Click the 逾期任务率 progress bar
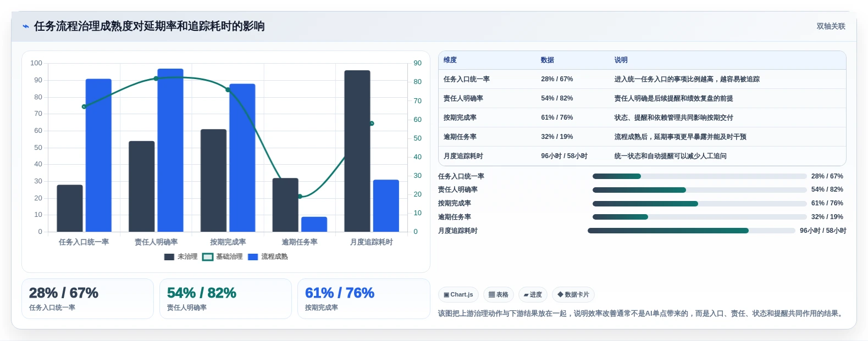Image resolution: width=868 pixels, height=341 pixels. coord(699,217)
